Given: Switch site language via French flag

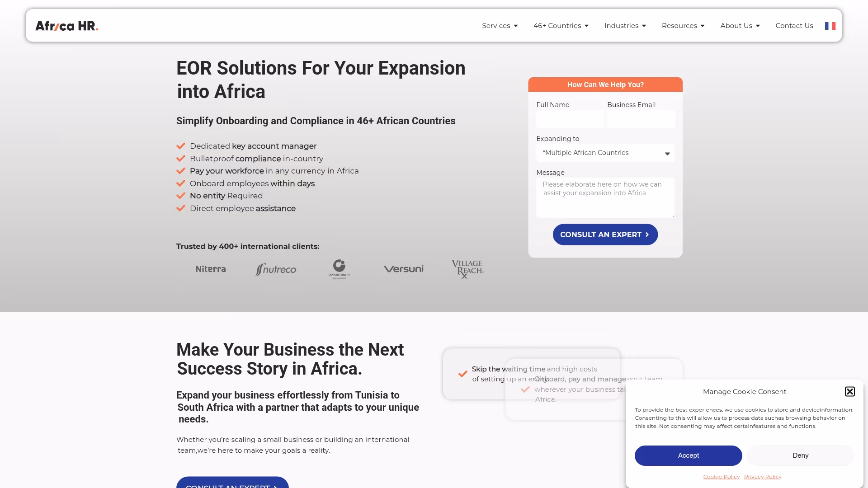Looking at the screenshot, I should [x=830, y=26].
